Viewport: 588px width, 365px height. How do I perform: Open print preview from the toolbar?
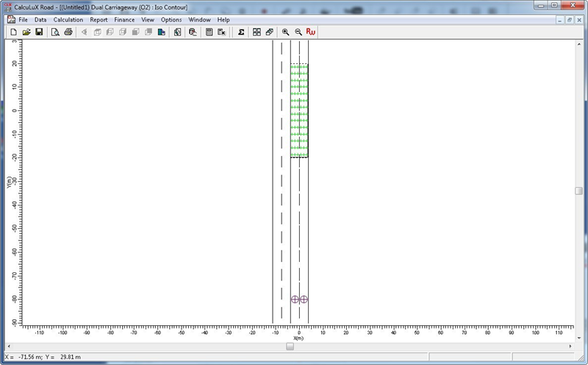click(55, 32)
